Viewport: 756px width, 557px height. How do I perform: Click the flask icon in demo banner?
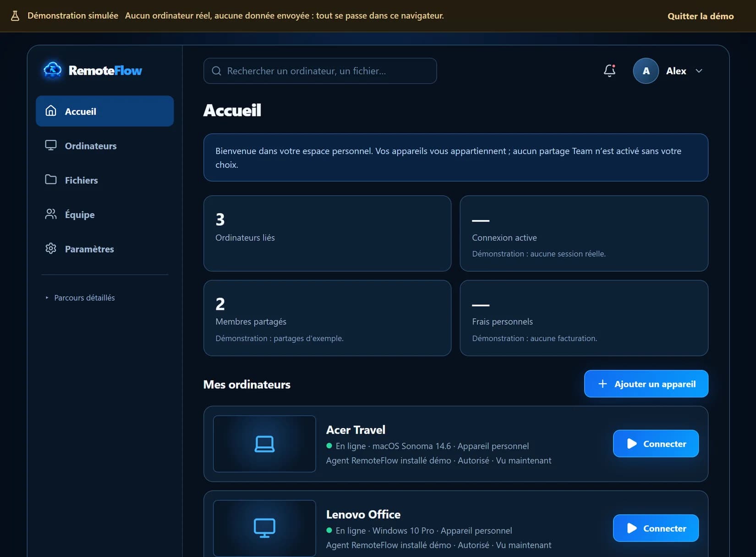pos(15,16)
